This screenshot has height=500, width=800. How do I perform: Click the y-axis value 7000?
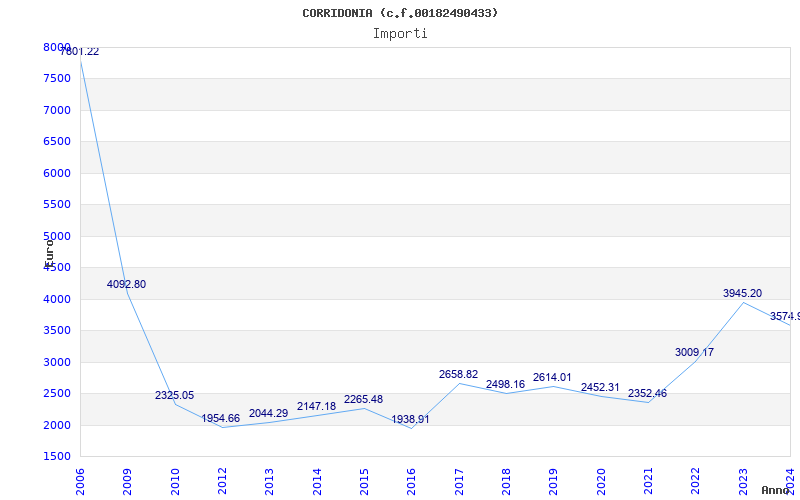pyautogui.click(x=57, y=110)
